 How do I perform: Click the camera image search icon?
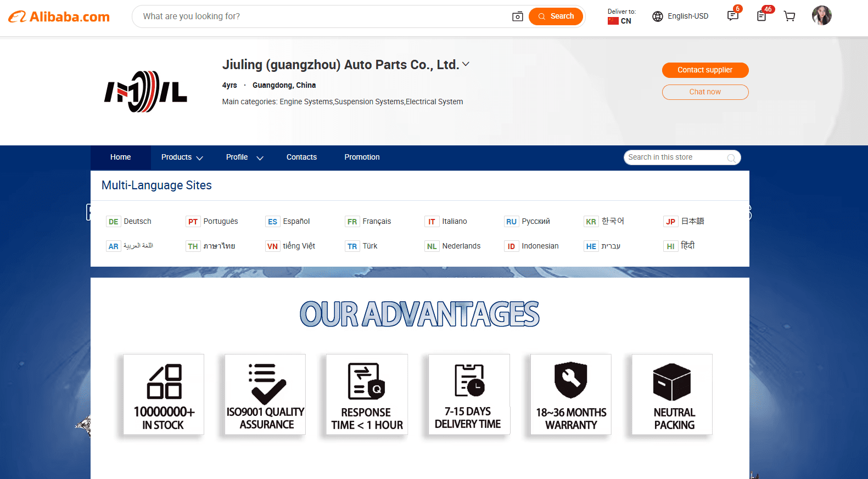[x=517, y=16]
